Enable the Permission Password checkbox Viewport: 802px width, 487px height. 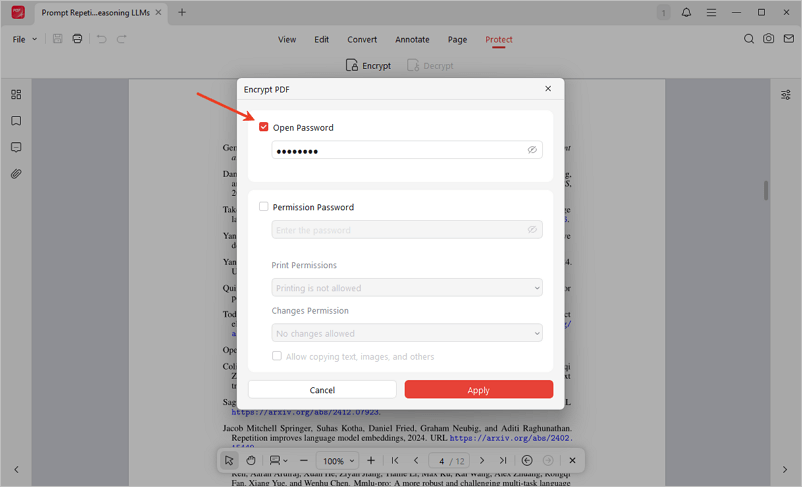point(263,206)
